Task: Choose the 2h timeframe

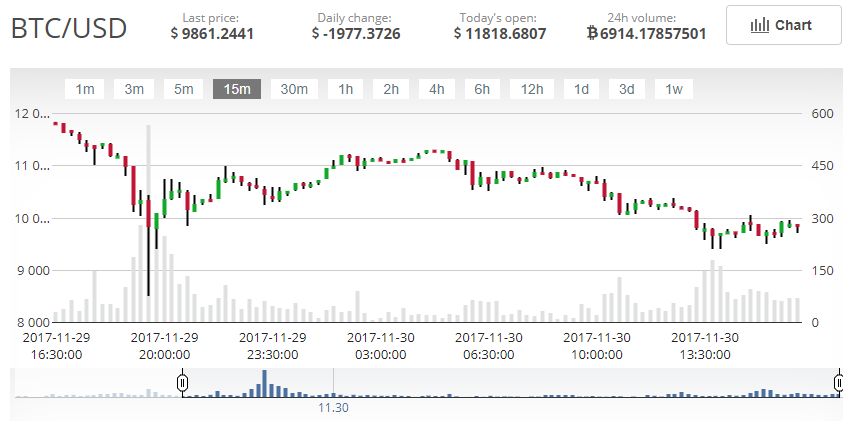Action: point(391,89)
